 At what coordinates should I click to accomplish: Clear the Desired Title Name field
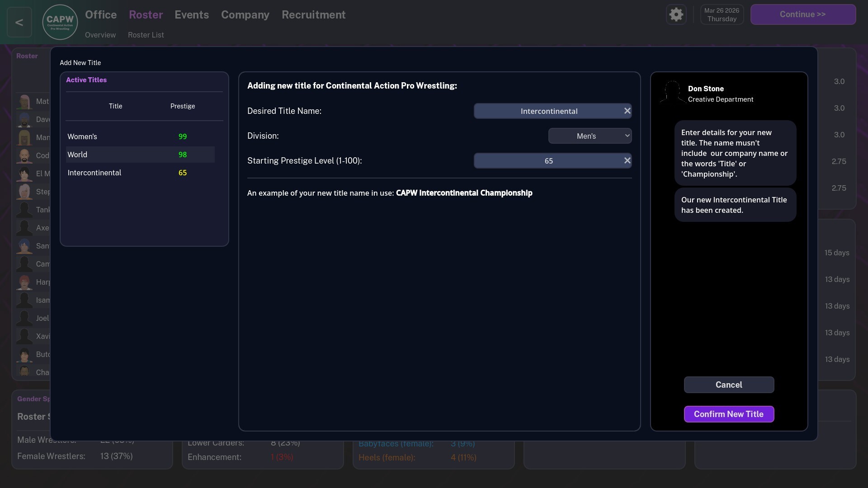point(627,111)
